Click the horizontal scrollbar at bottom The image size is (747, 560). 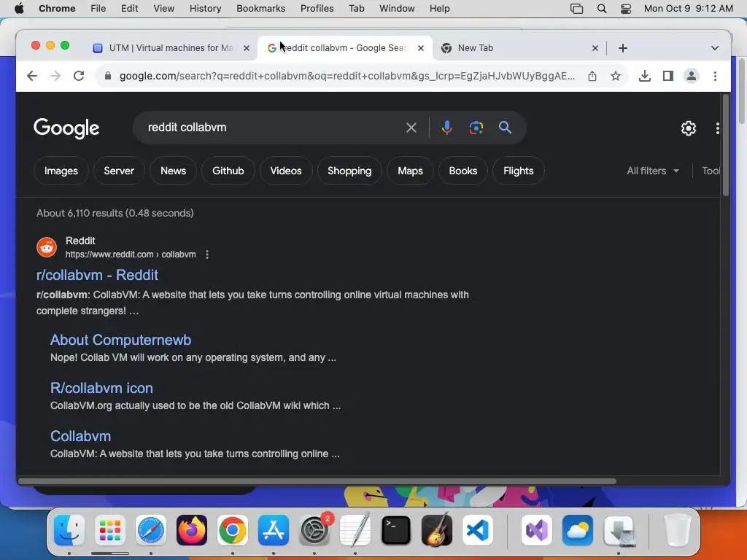(317, 481)
